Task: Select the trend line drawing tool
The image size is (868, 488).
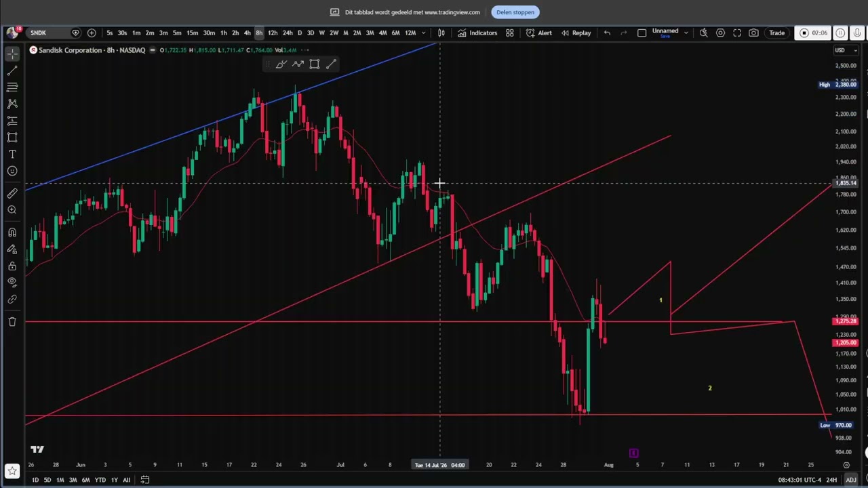Action: (x=12, y=70)
